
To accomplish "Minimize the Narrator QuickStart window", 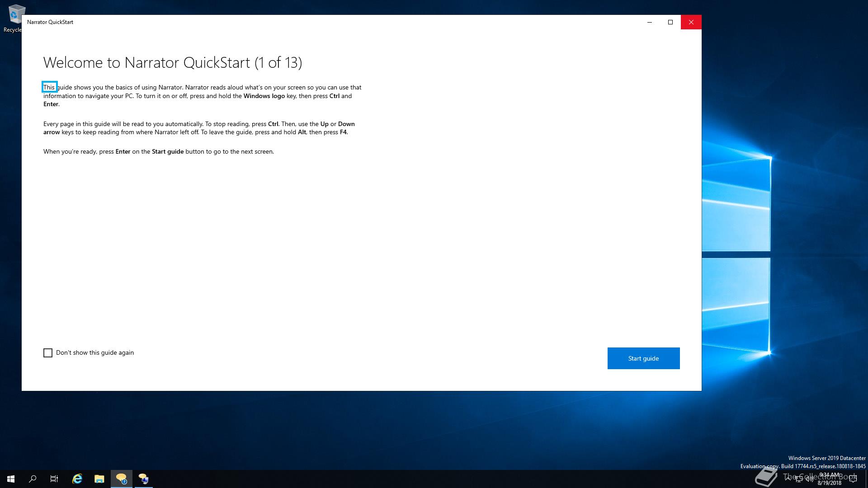I will click(650, 22).
